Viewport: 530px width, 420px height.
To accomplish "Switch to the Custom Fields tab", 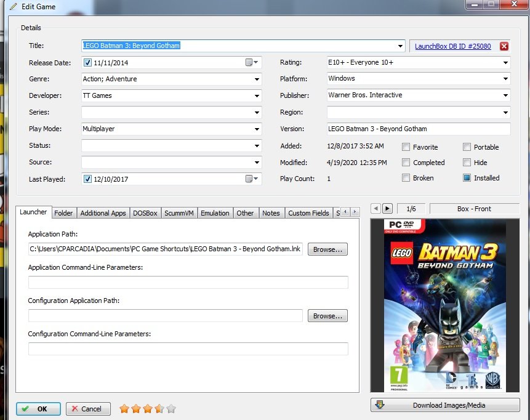I will coord(308,213).
